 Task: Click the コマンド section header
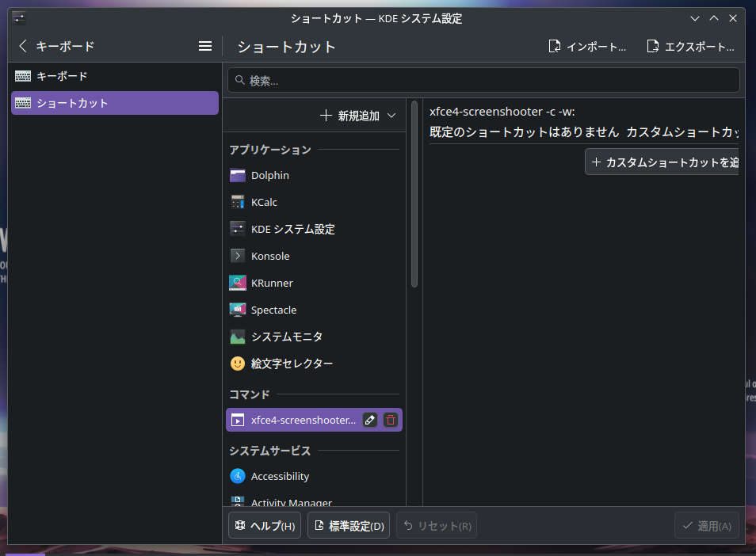(x=250, y=394)
